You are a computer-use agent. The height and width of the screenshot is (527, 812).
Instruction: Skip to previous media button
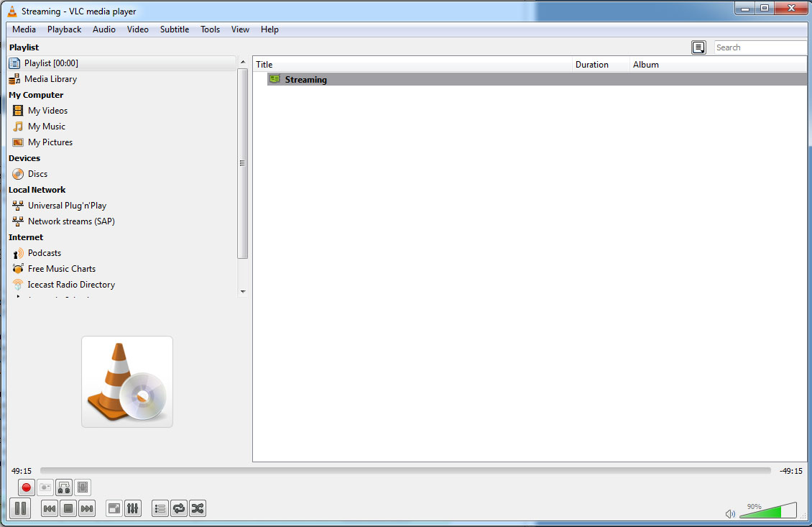[49, 508]
